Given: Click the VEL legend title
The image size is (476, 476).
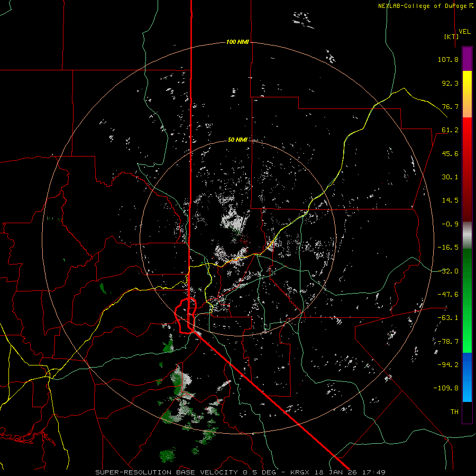Looking at the screenshot, I should 464,32.
